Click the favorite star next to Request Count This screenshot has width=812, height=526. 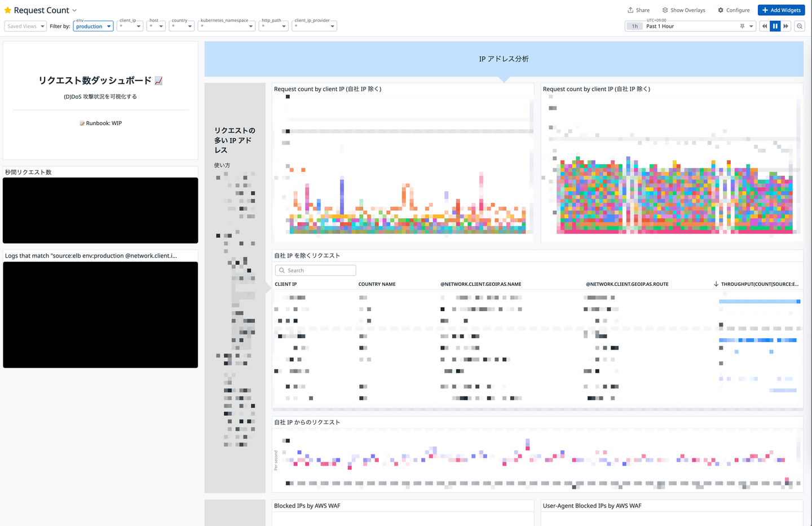click(8, 10)
